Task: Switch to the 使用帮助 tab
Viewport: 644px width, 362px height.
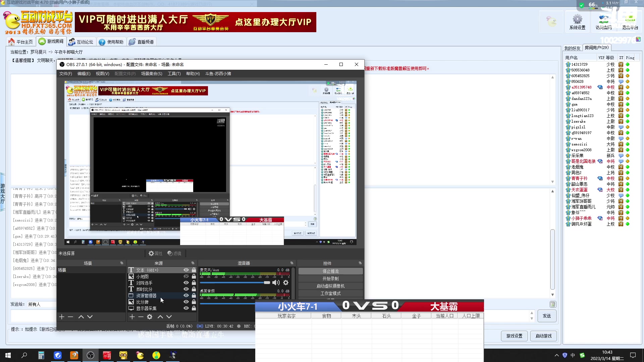Action: 111,42
